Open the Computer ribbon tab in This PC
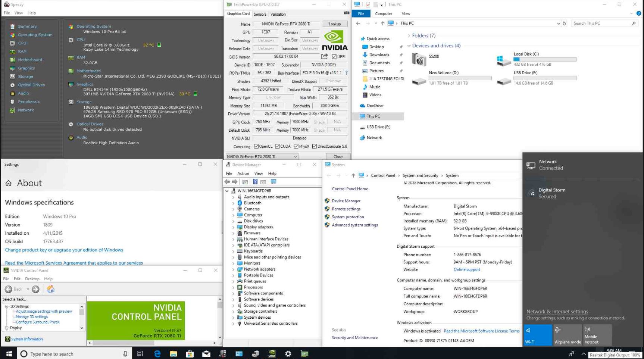Image resolution: width=644 pixels, height=359 pixels. [x=384, y=14]
